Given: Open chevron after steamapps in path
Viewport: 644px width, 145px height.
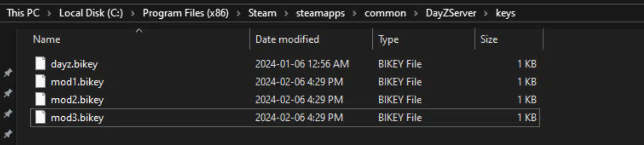Looking at the screenshot, I should [x=354, y=13].
